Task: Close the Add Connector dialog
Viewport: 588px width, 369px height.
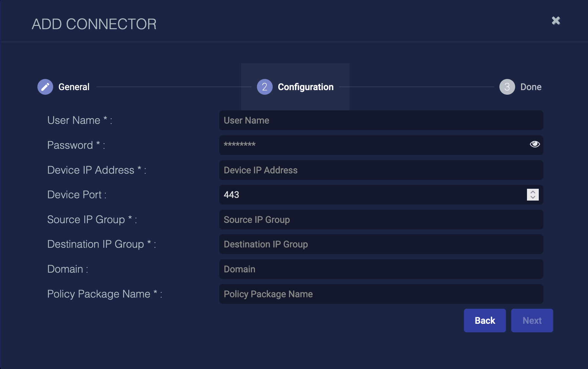Action: point(556,21)
